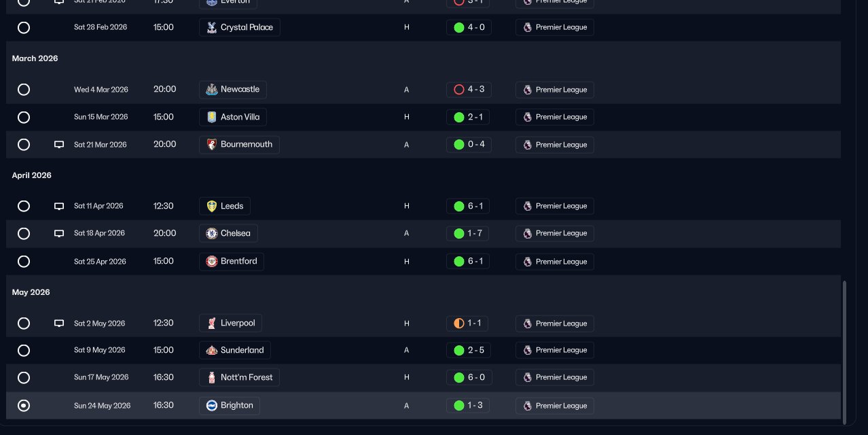Click the TV icon on Liverpool fixture
868x435 pixels.
[x=59, y=324]
